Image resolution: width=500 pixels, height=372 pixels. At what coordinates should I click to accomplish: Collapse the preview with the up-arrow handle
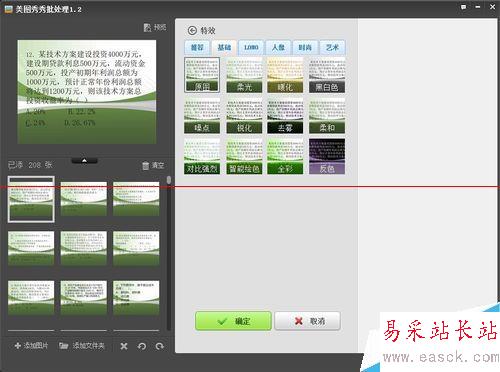[x=84, y=161]
